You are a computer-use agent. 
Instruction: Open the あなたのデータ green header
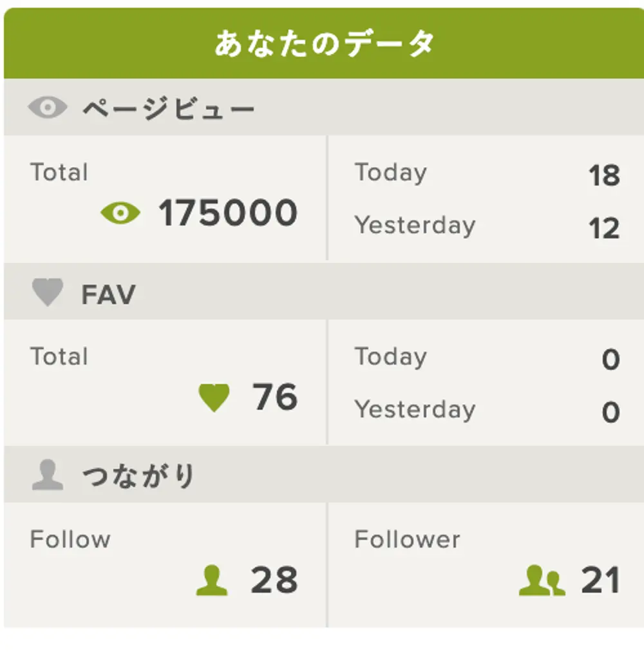[x=324, y=44]
